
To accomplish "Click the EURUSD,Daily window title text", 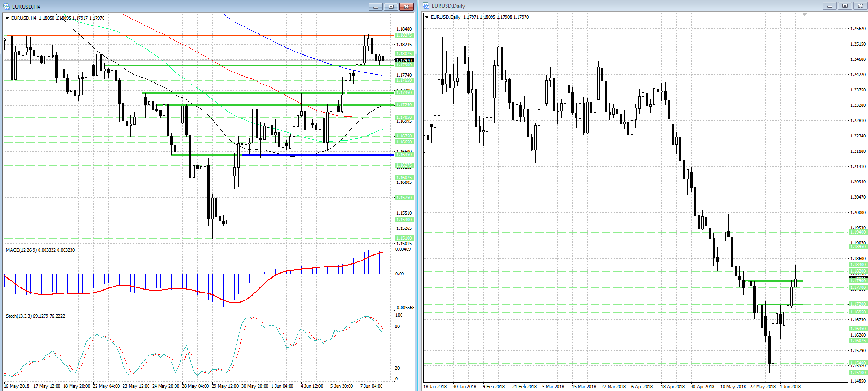I will pos(448,6).
